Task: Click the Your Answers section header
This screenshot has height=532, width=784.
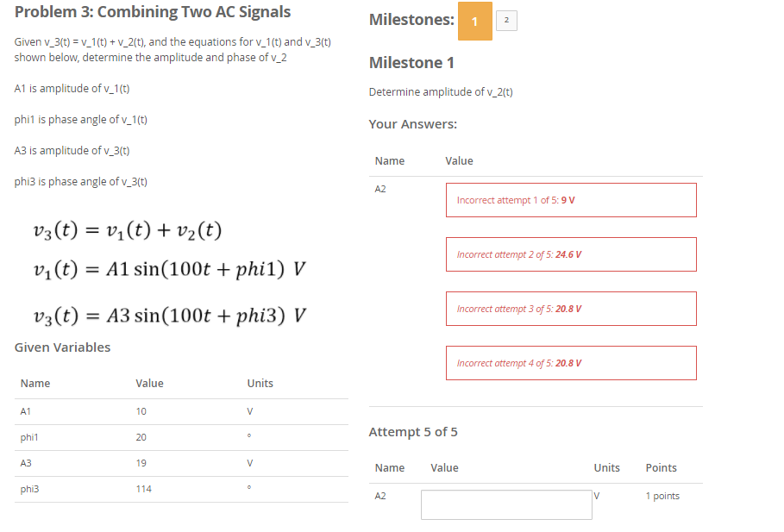Action: click(405, 123)
